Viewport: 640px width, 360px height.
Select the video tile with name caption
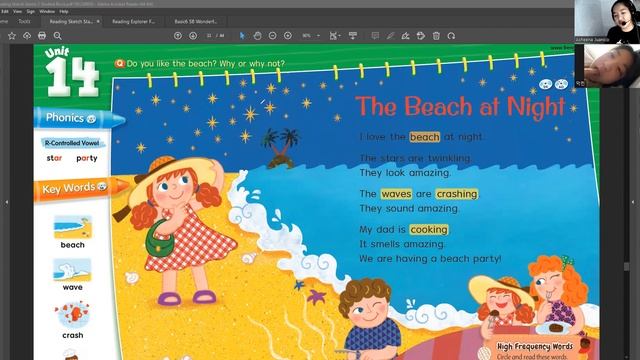(607, 22)
